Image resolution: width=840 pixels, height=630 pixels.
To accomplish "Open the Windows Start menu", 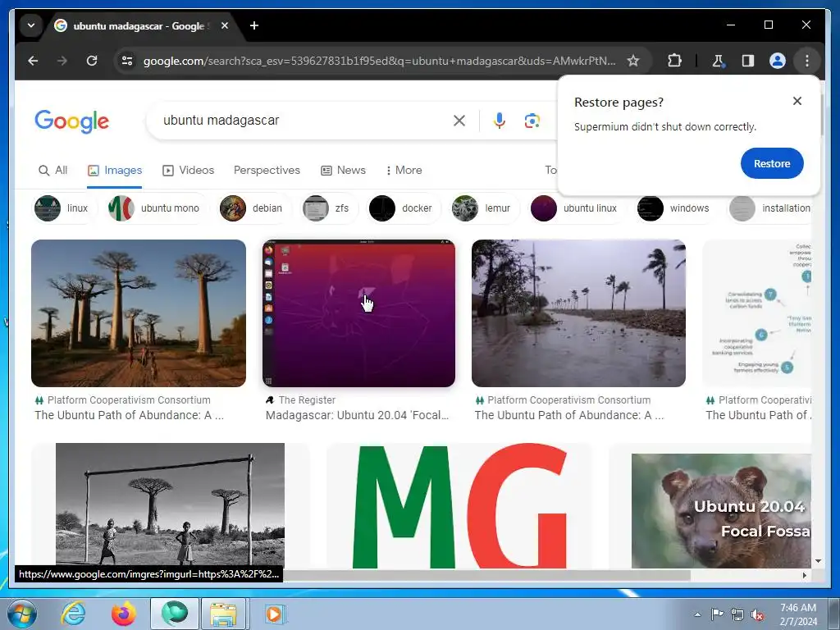I will (22, 614).
